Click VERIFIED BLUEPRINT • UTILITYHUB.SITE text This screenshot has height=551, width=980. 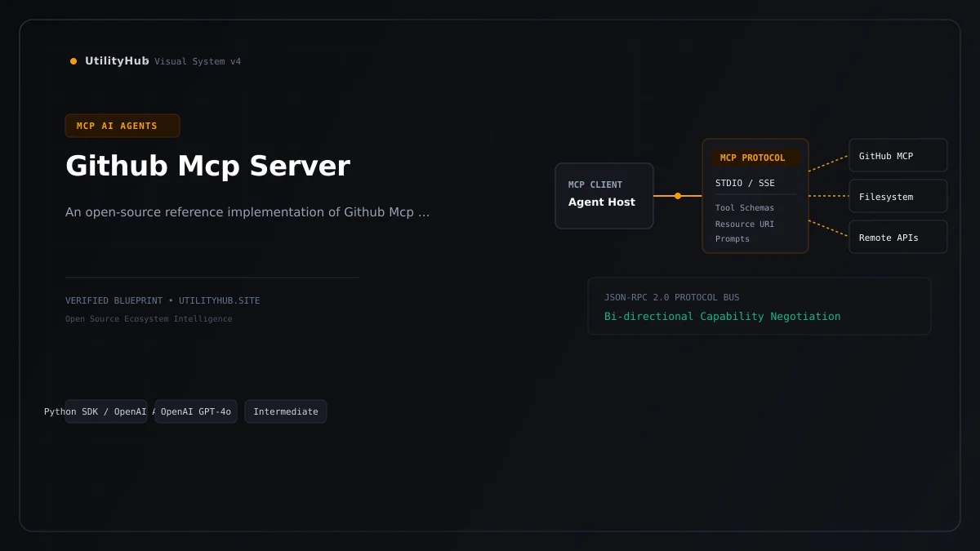coord(163,300)
